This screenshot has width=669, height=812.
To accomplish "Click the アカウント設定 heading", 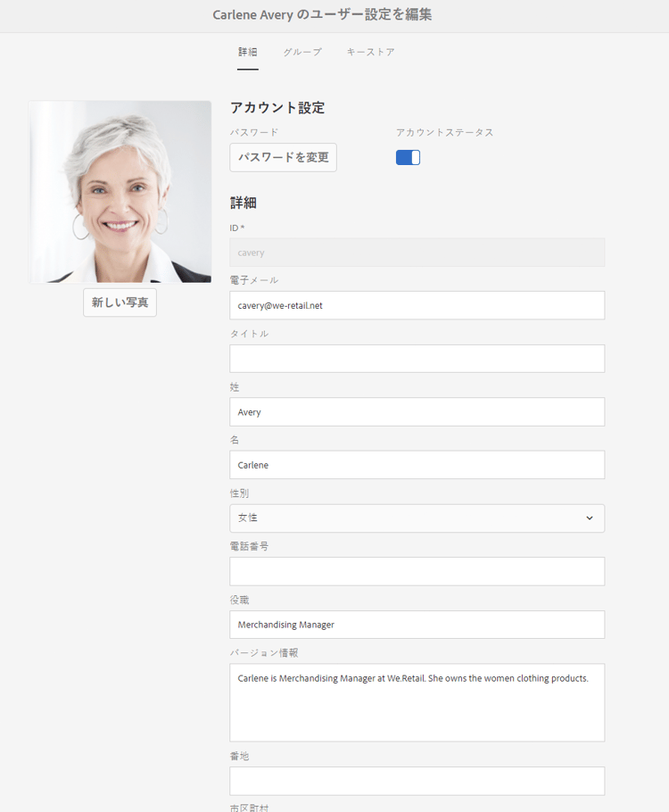I will click(277, 108).
